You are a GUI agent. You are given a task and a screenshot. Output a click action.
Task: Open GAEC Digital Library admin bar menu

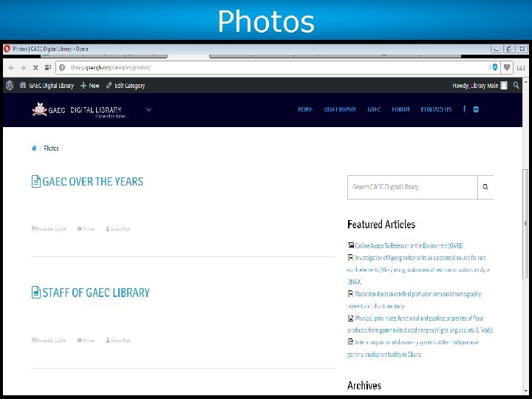click(x=47, y=86)
